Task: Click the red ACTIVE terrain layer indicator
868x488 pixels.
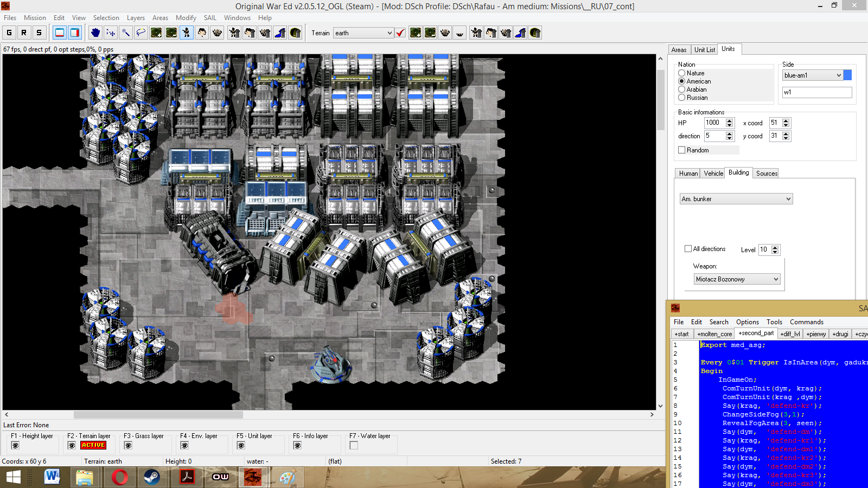Action: (x=93, y=445)
